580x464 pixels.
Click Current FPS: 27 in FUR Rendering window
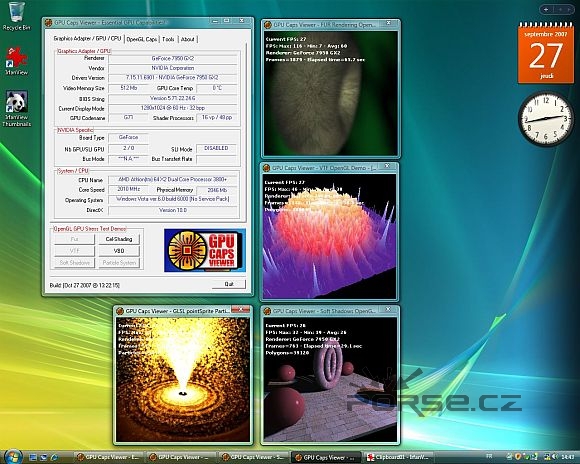pyautogui.click(x=286, y=39)
